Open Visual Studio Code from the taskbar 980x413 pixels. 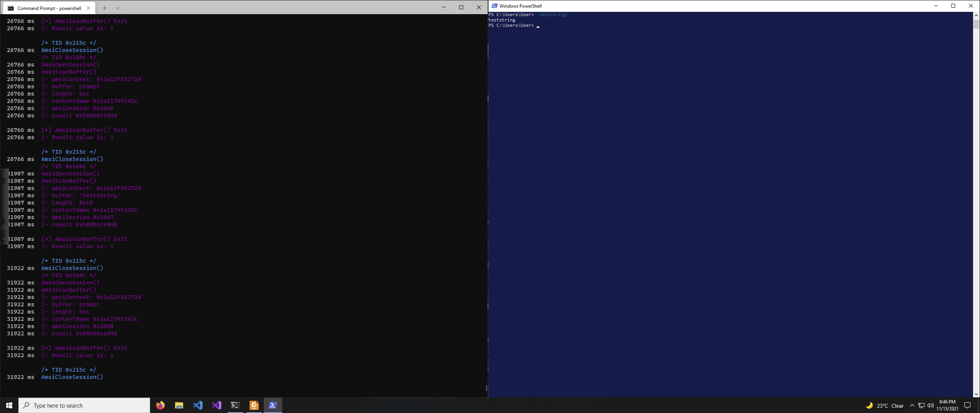click(198, 405)
